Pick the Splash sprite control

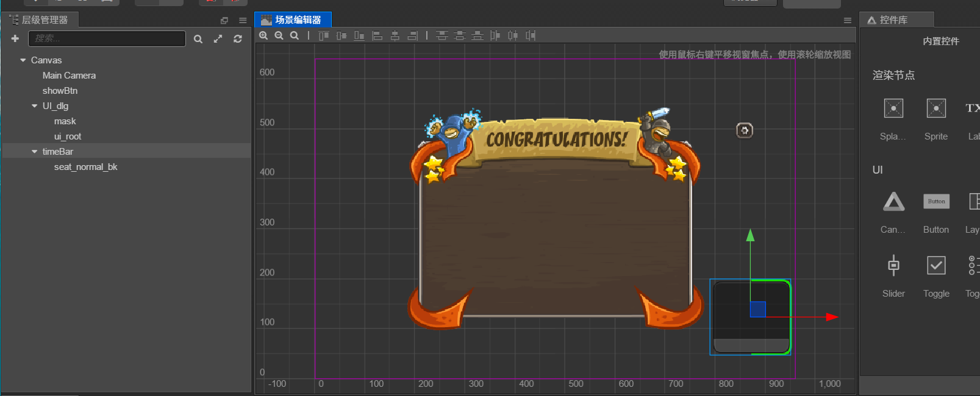[893, 108]
